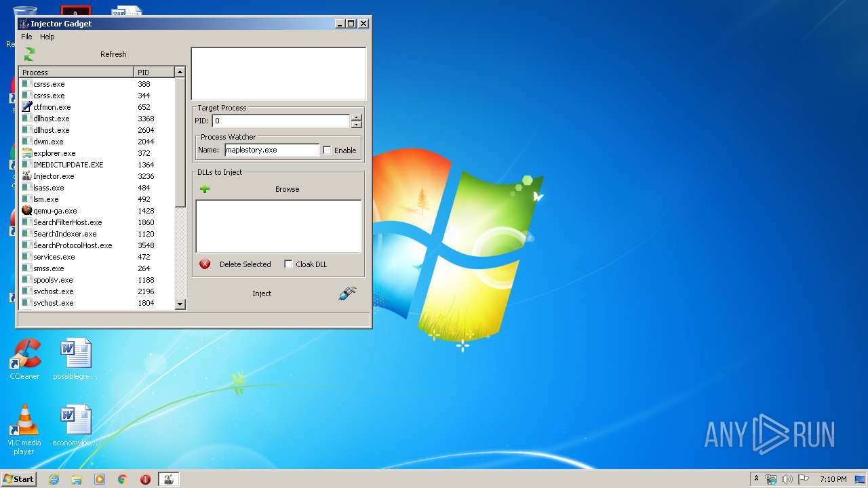Open the Start menu
The width and height of the screenshot is (868, 488).
click(18, 479)
